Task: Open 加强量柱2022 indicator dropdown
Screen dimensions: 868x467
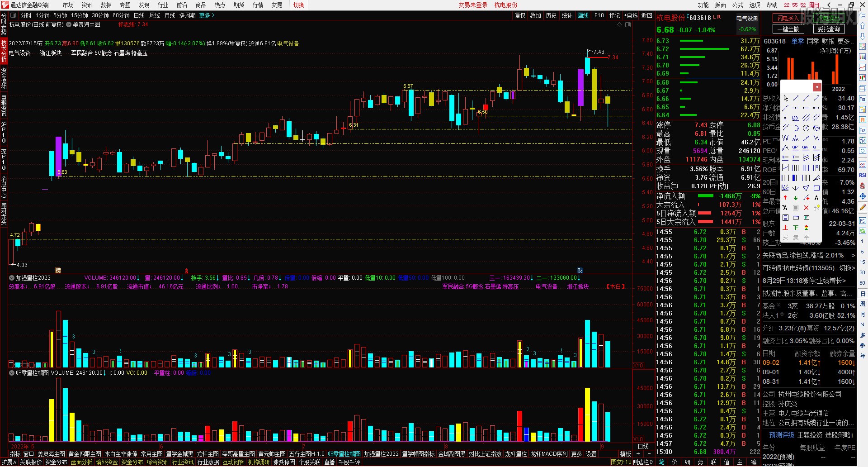Action: 12,278
